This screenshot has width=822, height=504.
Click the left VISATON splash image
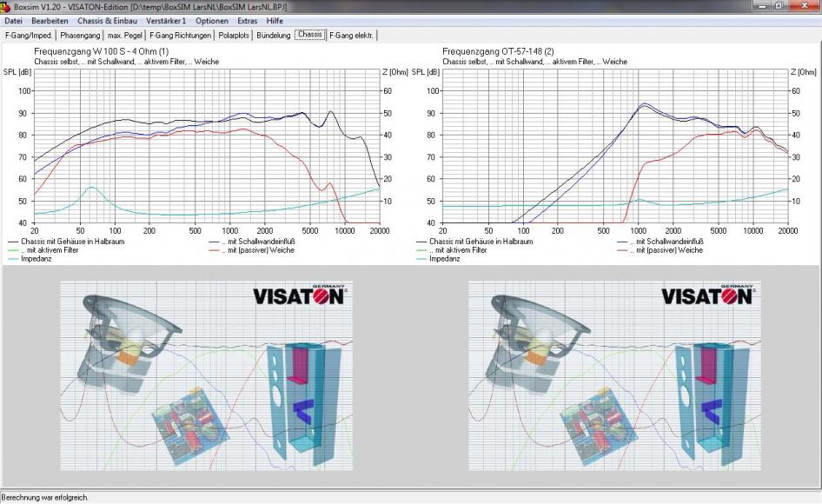(206, 375)
